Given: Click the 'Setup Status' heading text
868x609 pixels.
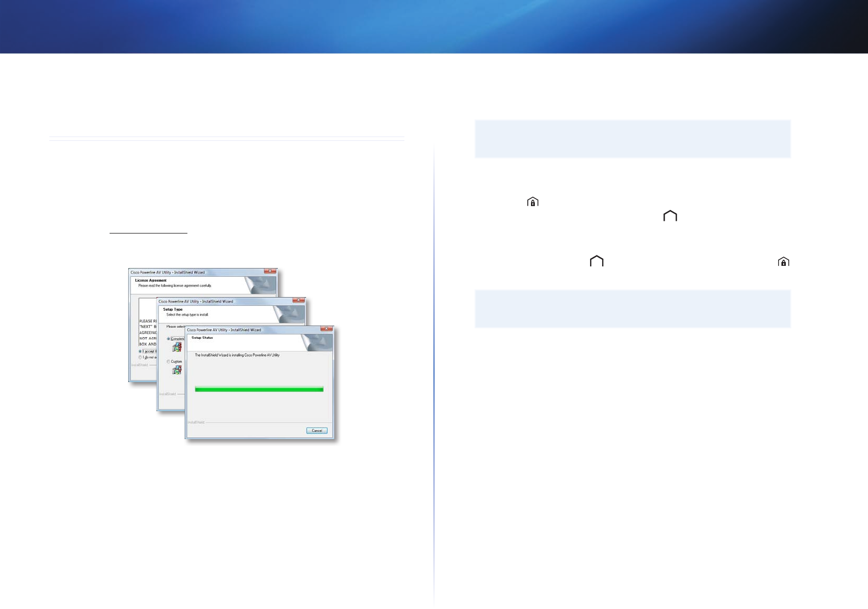Looking at the screenshot, I should point(202,338).
